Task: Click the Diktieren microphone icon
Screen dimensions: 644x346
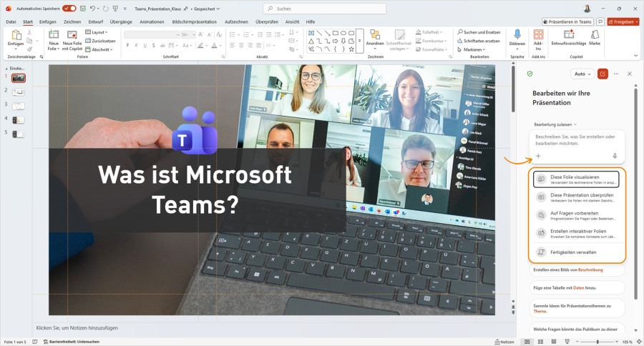Action: tap(517, 34)
